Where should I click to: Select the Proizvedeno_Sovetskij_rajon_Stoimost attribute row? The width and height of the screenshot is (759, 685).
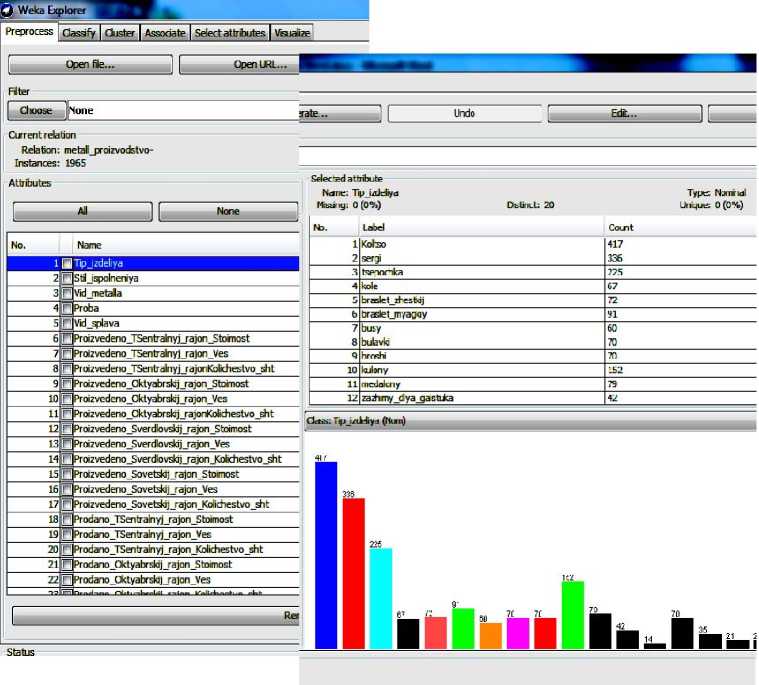pos(153,474)
